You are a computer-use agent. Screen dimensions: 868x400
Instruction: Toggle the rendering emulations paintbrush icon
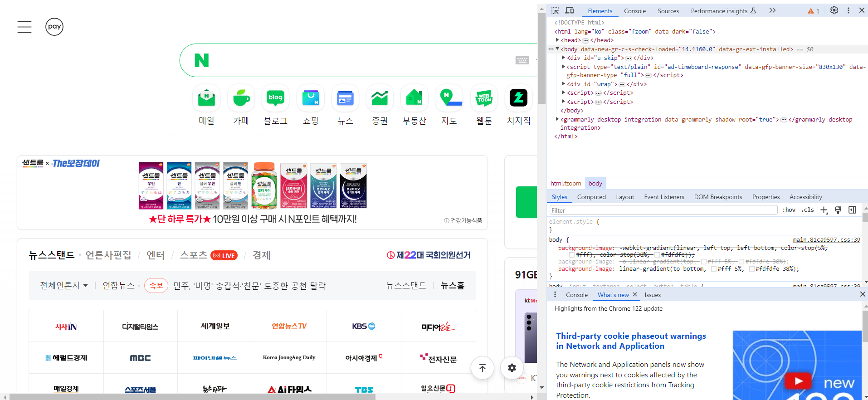(838, 210)
